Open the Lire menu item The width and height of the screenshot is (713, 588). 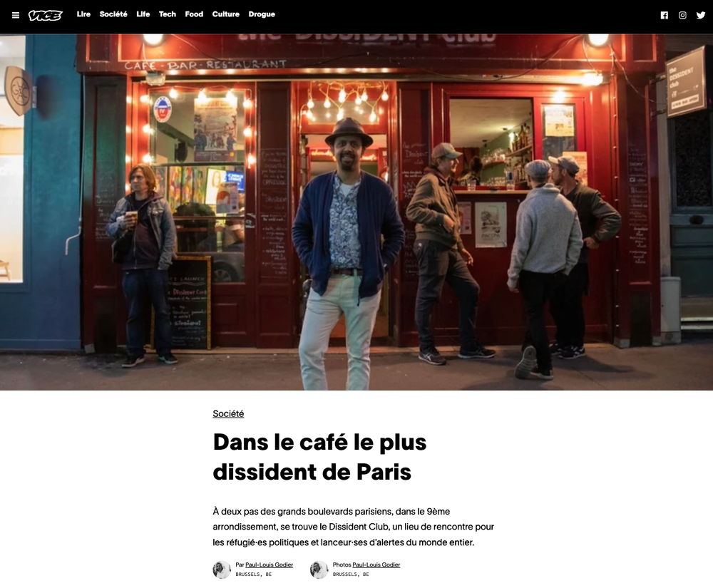click(x=83, y=14)
